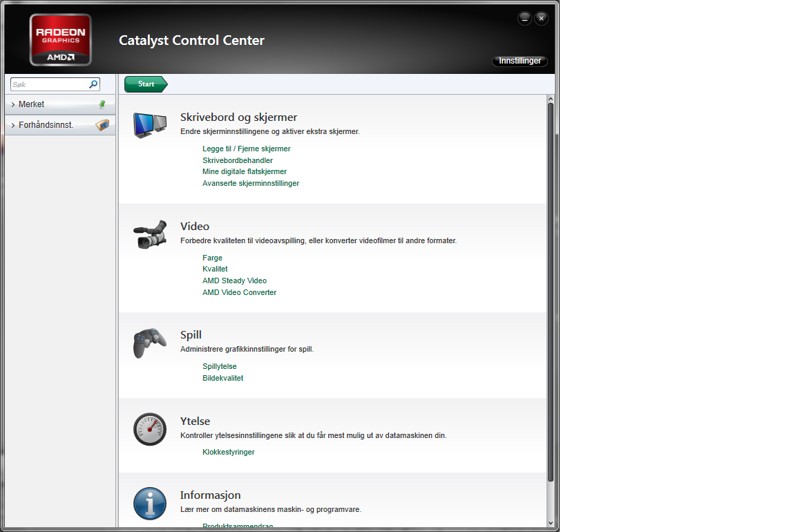796x532 pixels.
Task: Click the Radeon Graphics AMD logo
Action: pyautogui.click(x=60, y=40)
